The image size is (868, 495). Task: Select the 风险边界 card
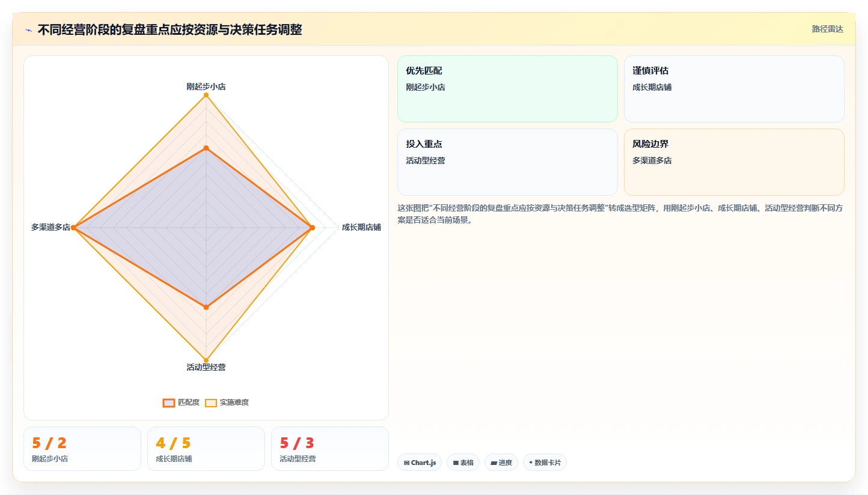[734, 162]
